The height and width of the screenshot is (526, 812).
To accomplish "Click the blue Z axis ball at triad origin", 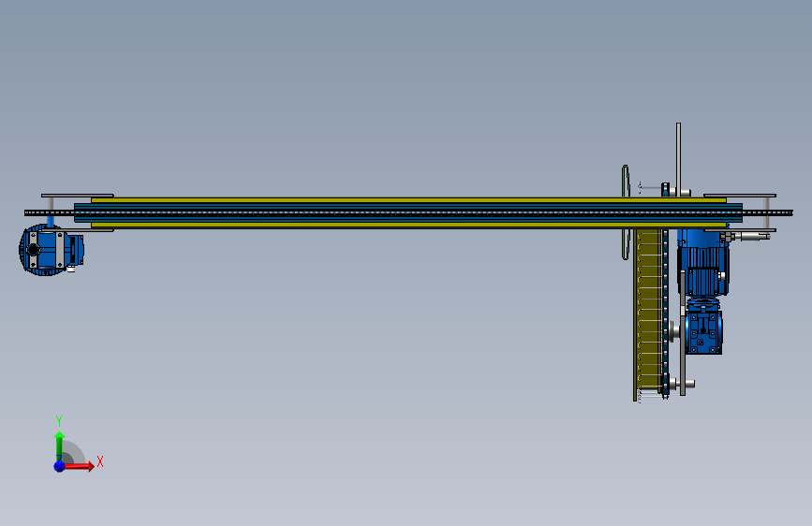I will pyautogui.click(x=60, y=466).
